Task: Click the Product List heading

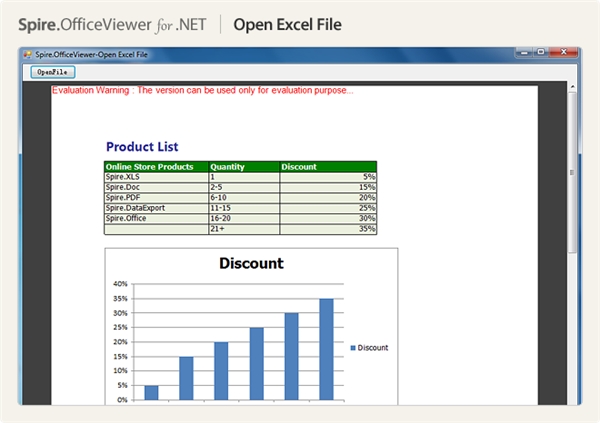Action: tap(142, 147)
